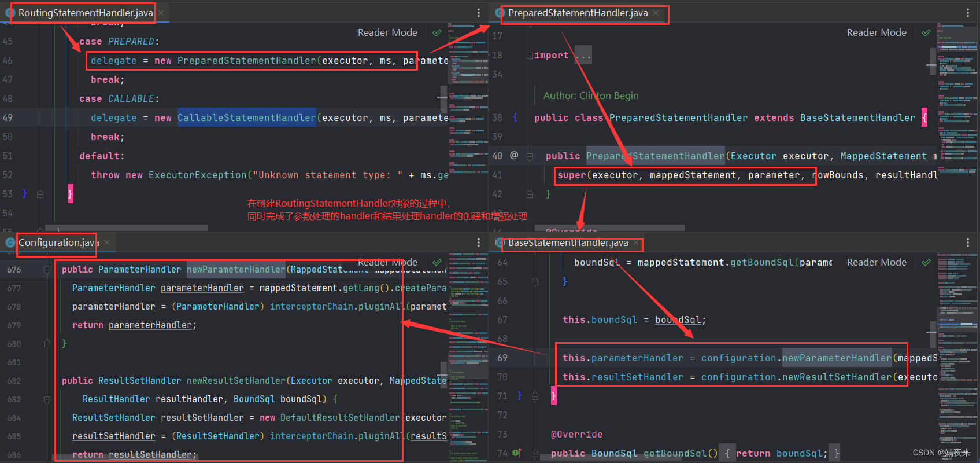980x463 pixels.
Task: Click horizontal scrollbar in Configuration.java editor
Action: (x=124, y=458)
